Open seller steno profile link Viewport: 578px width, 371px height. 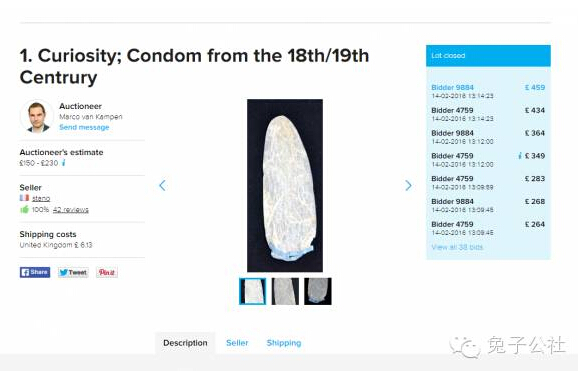[x=41, y=198]
